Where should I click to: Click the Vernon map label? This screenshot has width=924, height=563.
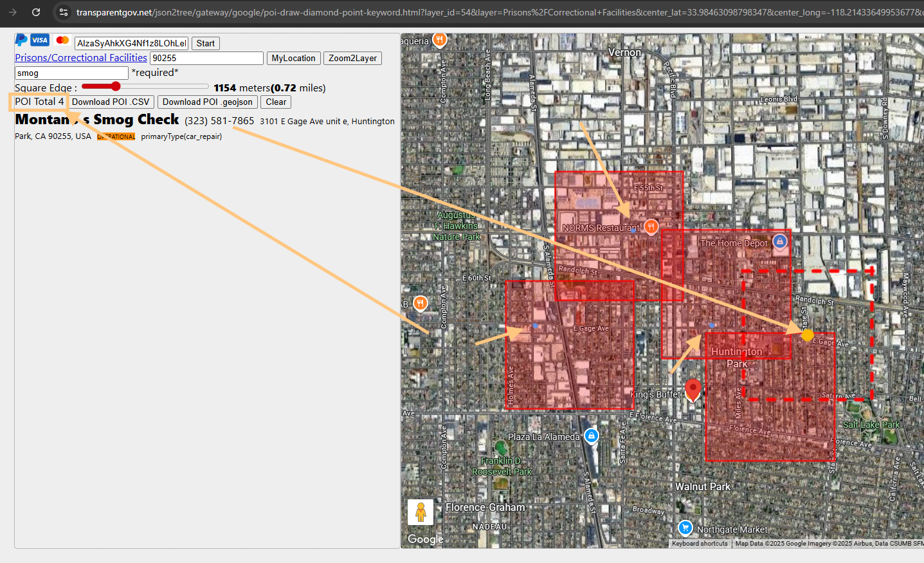(624, 52)
